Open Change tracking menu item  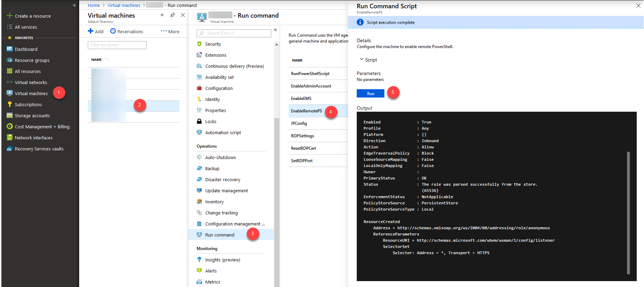pyautogui.click(x=221, y=213)
